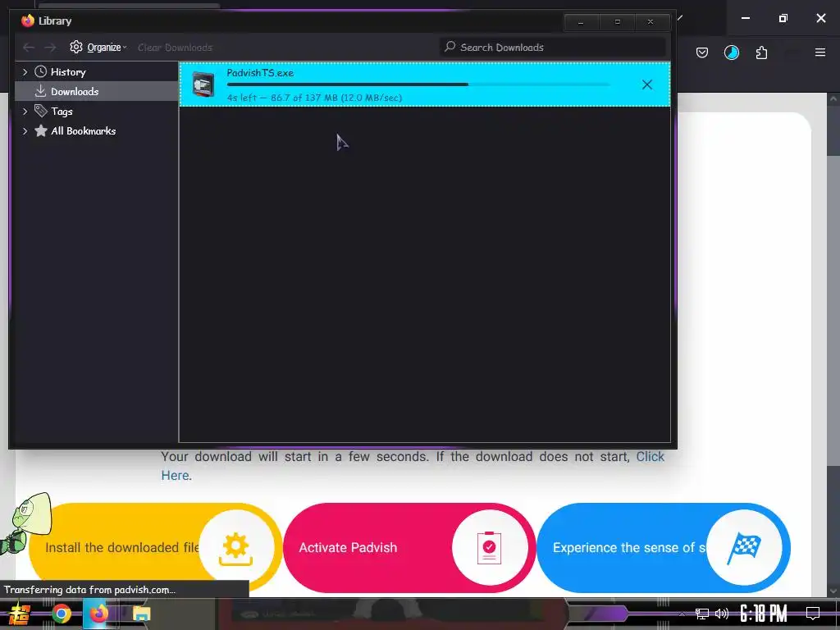Image resolution: width=840 pixels, height=630 pixels.
Task: Click the Library forward arrow
Action: (x=50, y=48)
